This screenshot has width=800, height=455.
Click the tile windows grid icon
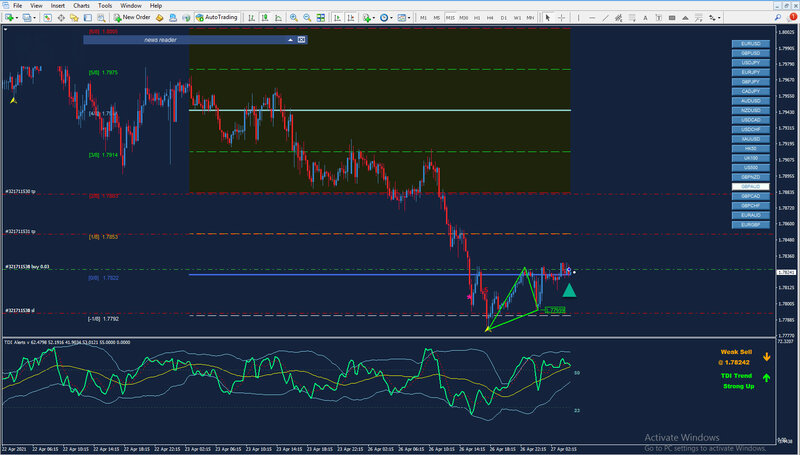click(x=320, y=17)
